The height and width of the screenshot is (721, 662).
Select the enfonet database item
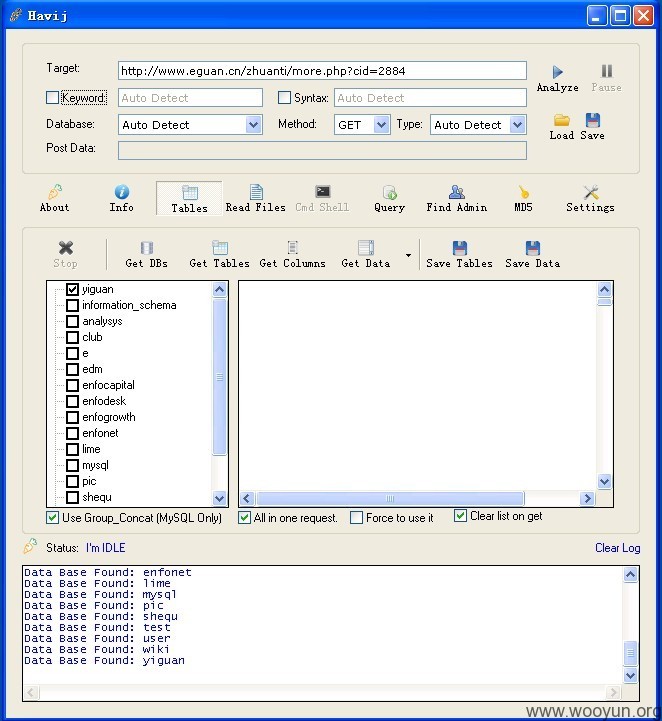pos(100,433)
